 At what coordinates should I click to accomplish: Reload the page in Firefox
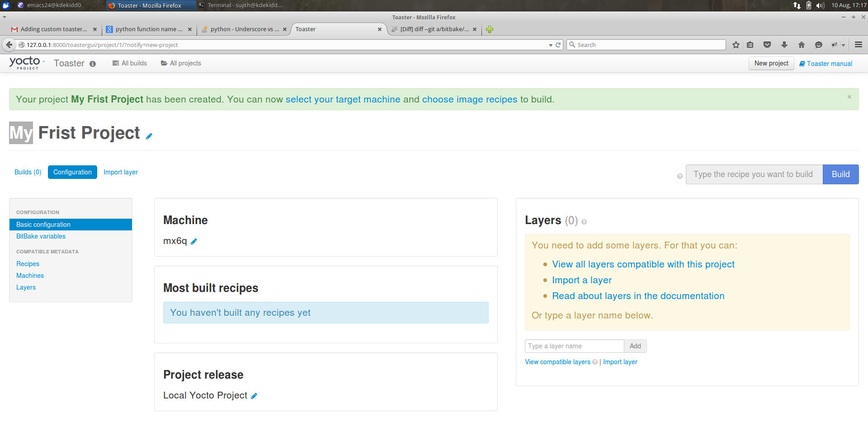click(558, 45)
